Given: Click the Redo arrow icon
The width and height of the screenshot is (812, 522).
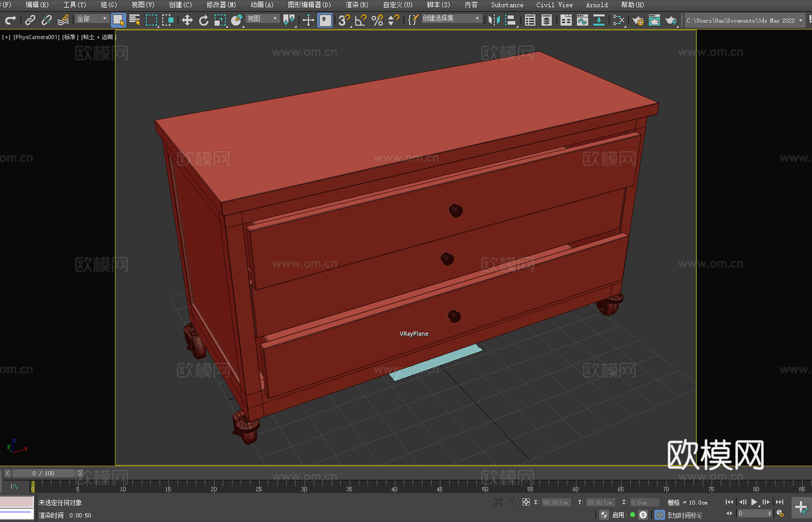Looking at the screenshot, I should (x=10, y=20).
